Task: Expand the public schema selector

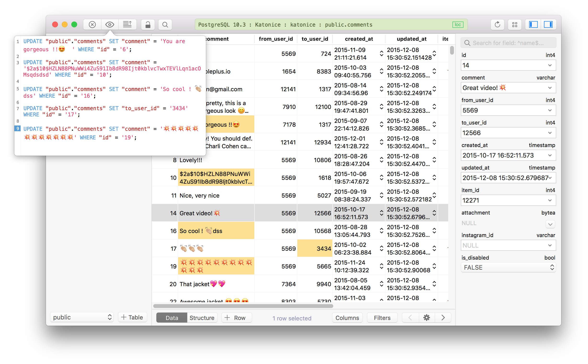Action: coord(82,317)
